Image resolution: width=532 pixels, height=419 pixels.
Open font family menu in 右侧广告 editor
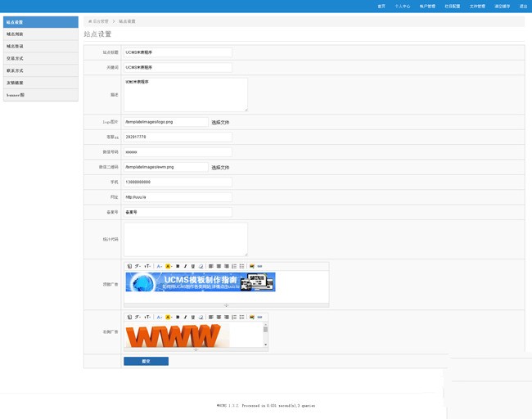138,317
